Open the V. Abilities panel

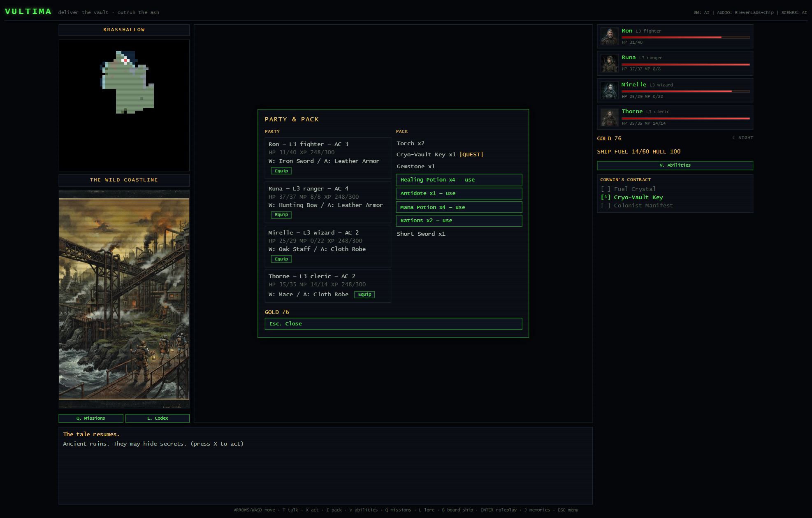[x=675, y=165]
